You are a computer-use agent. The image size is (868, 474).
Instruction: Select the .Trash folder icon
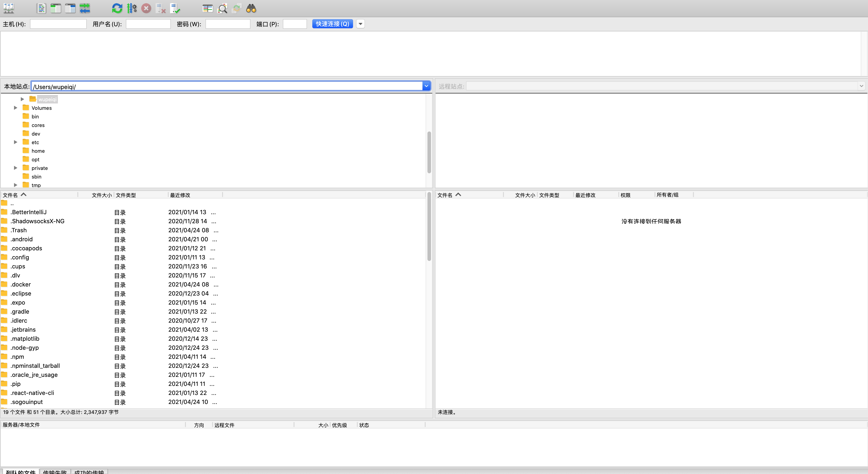coord(4,230)
